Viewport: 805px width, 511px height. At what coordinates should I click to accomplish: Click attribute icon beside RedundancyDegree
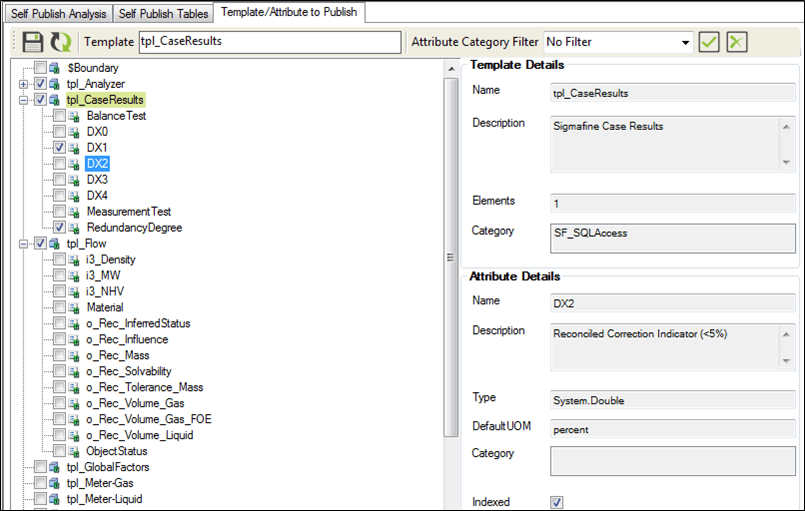pyautogui.click(x=73, y=228)
